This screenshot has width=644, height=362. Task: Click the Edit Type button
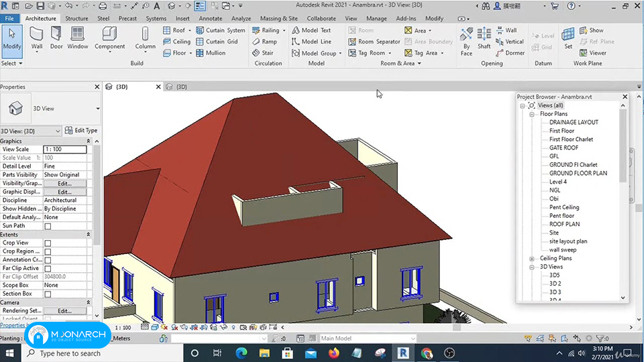tap(81, 131)
